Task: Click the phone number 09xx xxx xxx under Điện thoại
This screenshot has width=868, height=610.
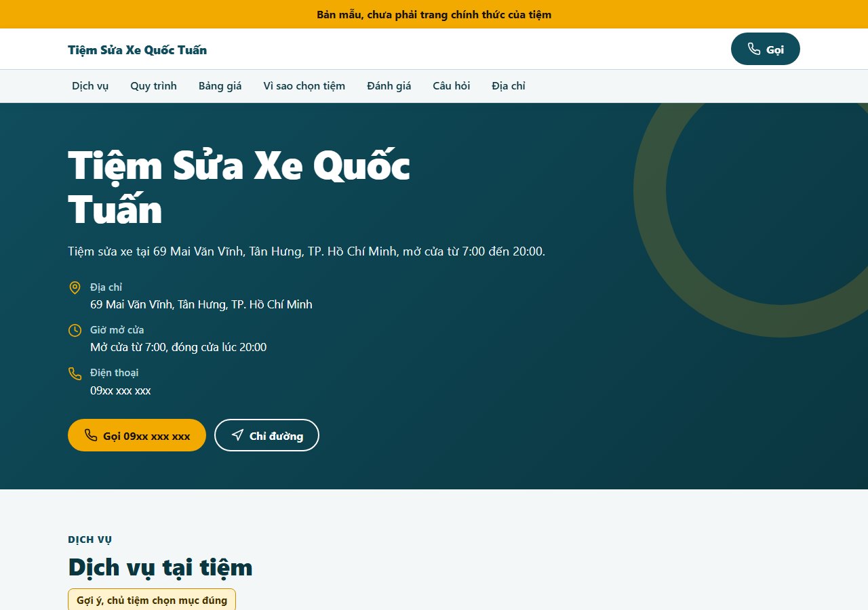Action: pyautogui.click(x=121, y=390)
